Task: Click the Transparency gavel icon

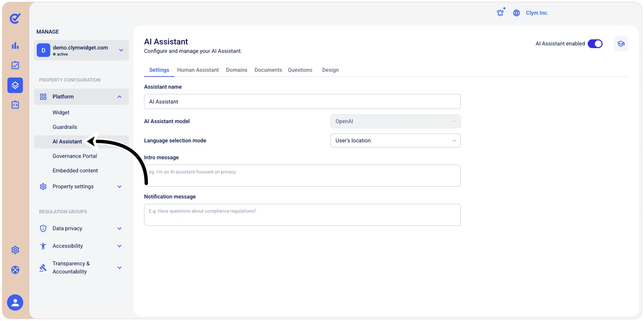Action: pyautogui.click(x=43, y=268)
